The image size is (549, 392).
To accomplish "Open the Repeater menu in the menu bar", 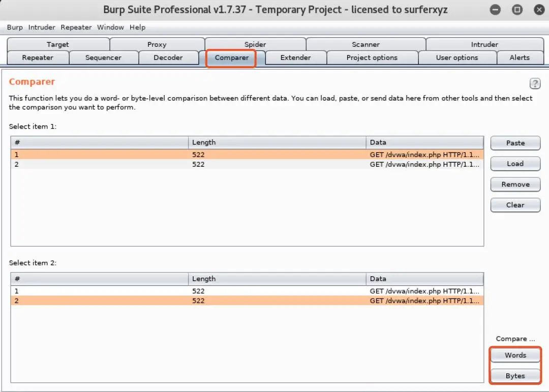I will coord(76,27).
